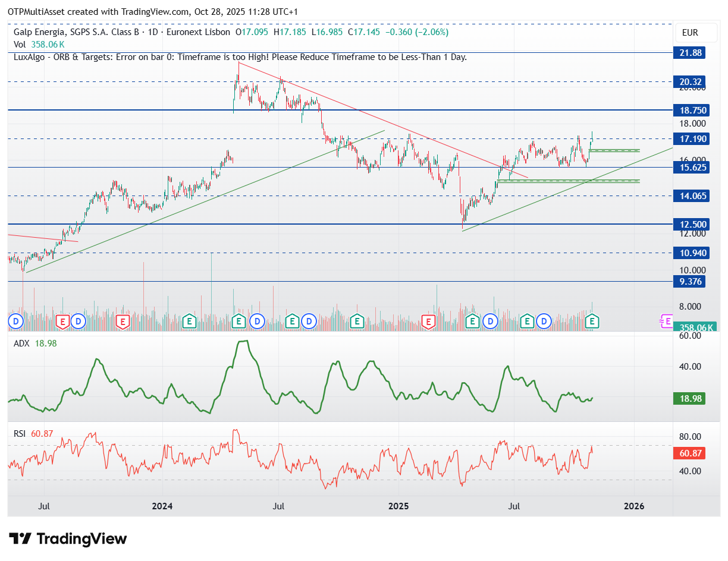Viewport: 728px width, 561px height.
Task: Click the 18.750 price level label
Action: pos(689,110)
